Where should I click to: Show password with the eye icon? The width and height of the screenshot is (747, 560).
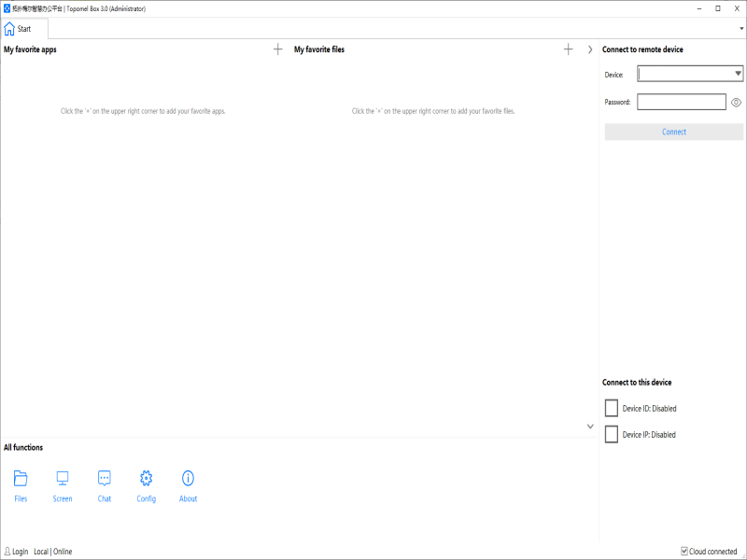click(736, 103)
